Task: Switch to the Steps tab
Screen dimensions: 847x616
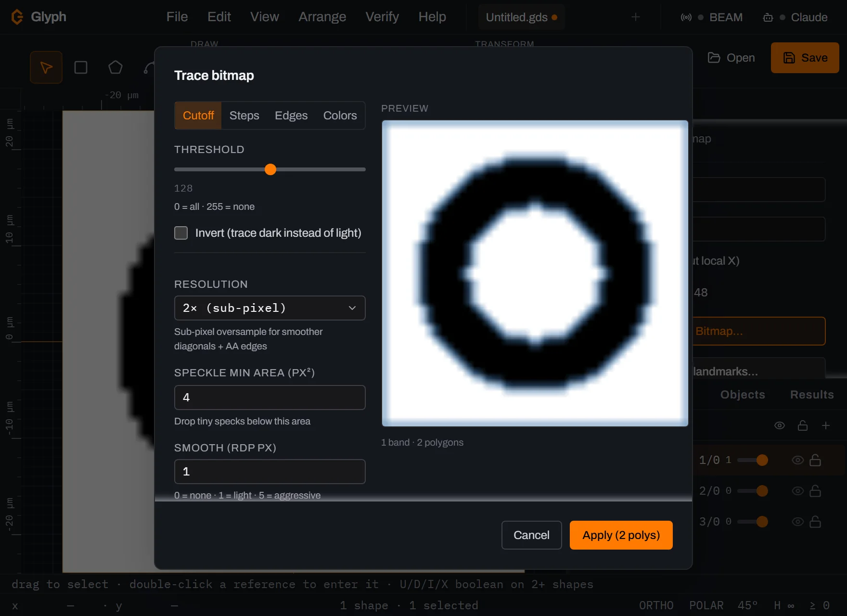Action: [244, 115]
